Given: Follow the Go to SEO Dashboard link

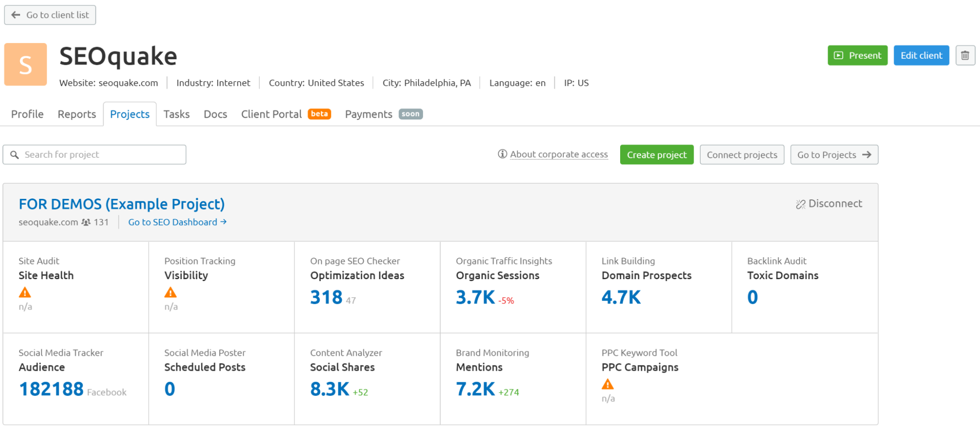Looking at the screenshot, I should [x=177, y=222].
